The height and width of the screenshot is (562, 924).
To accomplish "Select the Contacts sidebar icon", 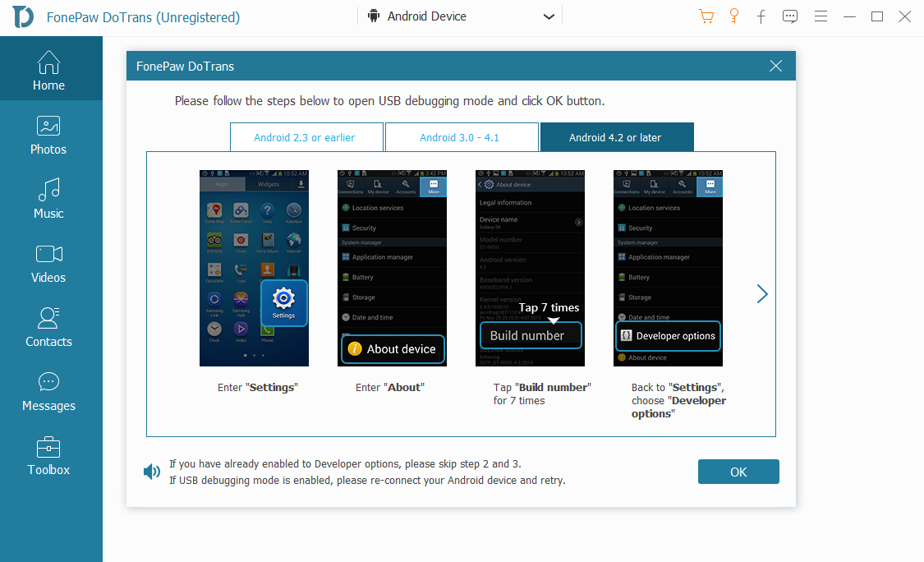I will coord(48,326).
